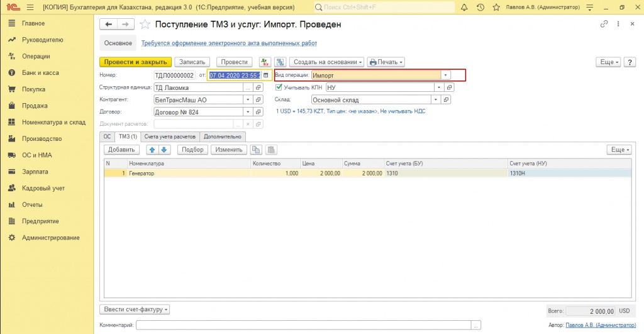This screenshot has width=644, height=334.
Task: Open favorites star in title bar
Action: (496, 8)
